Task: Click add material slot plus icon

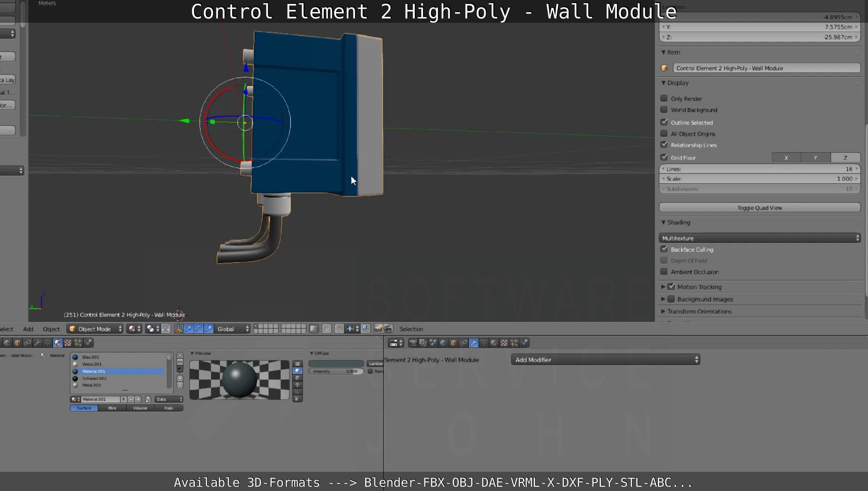Action: click(x=180, y=355)
